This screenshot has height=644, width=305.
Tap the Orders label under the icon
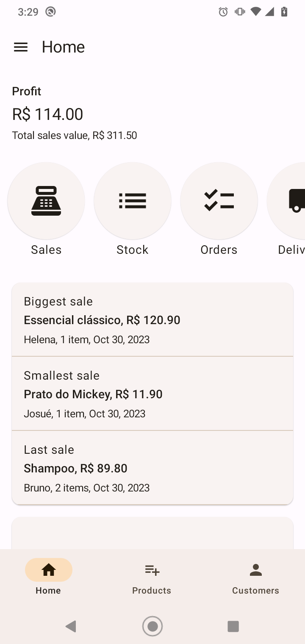219,250
